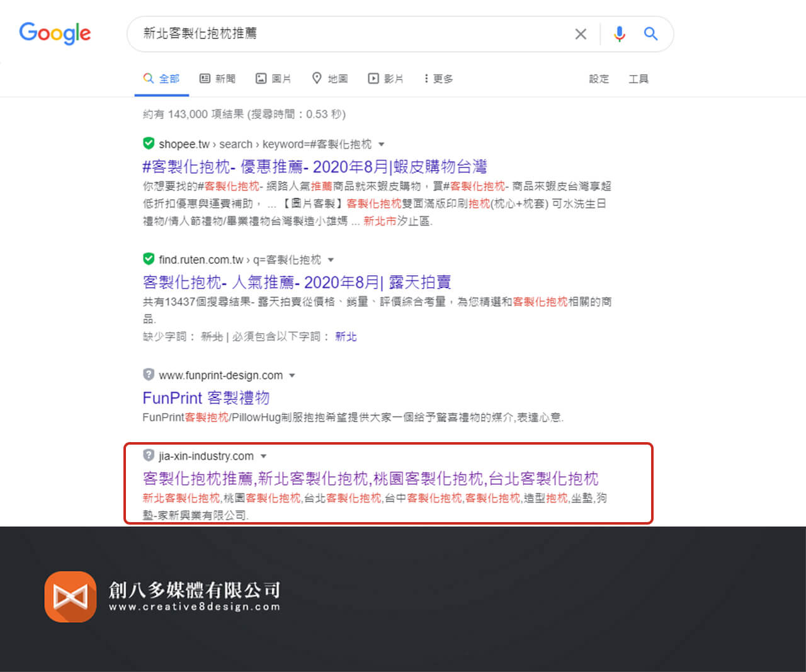Expand dropdown arrow next to find.ruten.com.tw URL
The height and width of the screenshot is (672, 806).
[331, 260]
